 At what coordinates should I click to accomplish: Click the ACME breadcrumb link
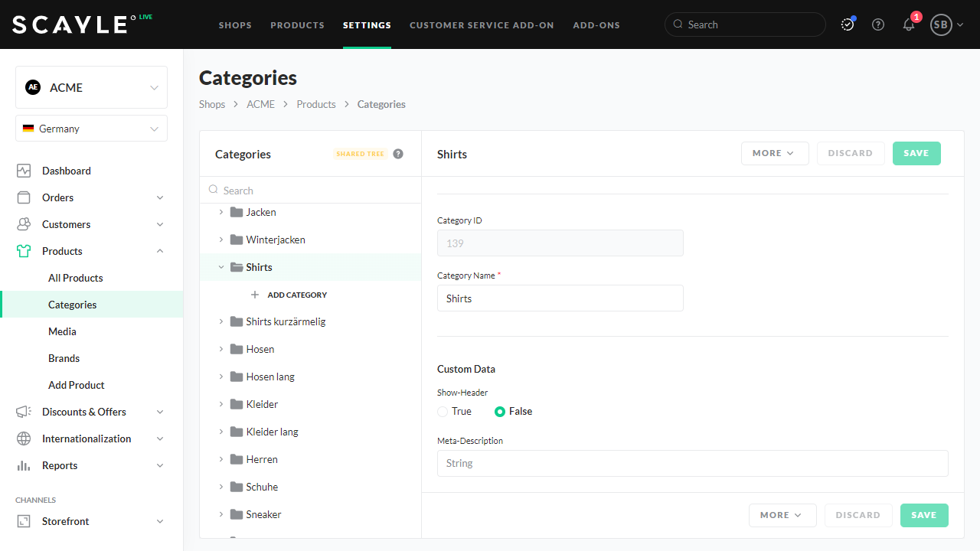(260, 104)
